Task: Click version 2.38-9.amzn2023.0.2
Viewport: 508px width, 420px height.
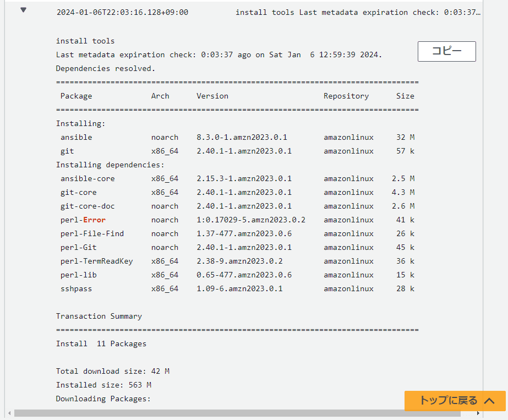Action: [x=239, y=261]
